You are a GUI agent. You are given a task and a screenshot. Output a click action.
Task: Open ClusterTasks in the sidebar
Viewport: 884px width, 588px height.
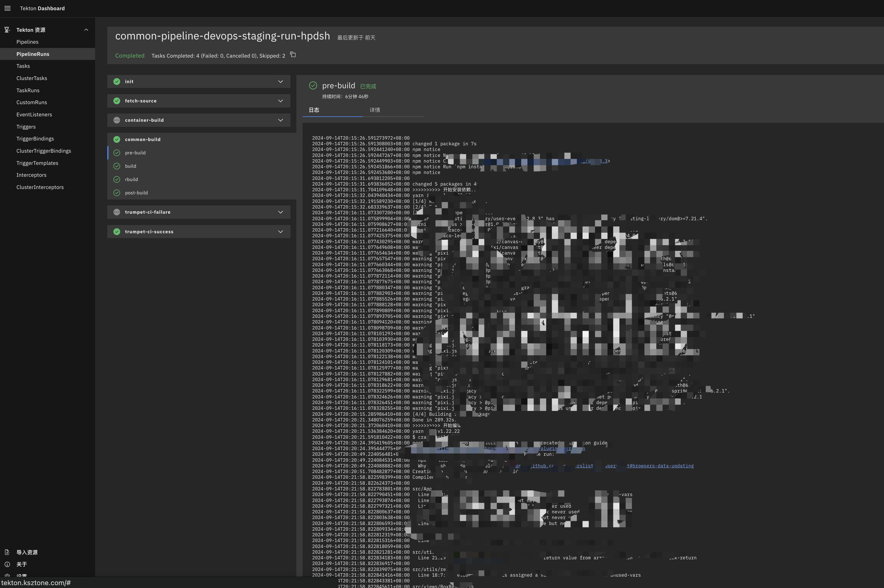(48, 78)
